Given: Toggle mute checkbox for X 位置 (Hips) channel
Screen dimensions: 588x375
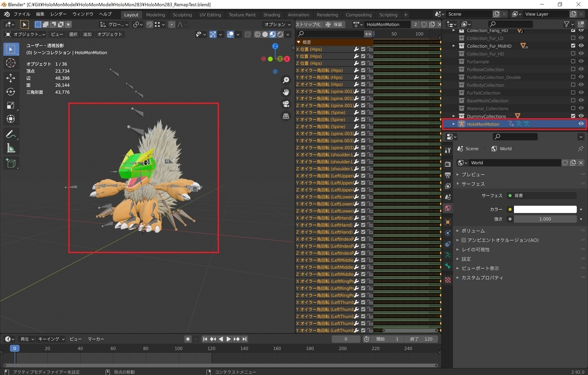Looking at the screenshot, I should click(363, 49).
